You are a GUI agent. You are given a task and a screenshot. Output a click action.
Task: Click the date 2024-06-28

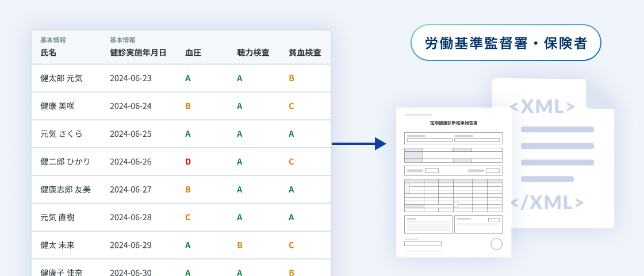131,218
